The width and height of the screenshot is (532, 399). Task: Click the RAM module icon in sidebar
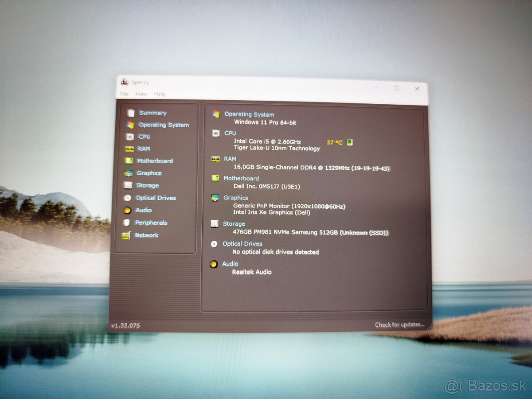point(130,149)
